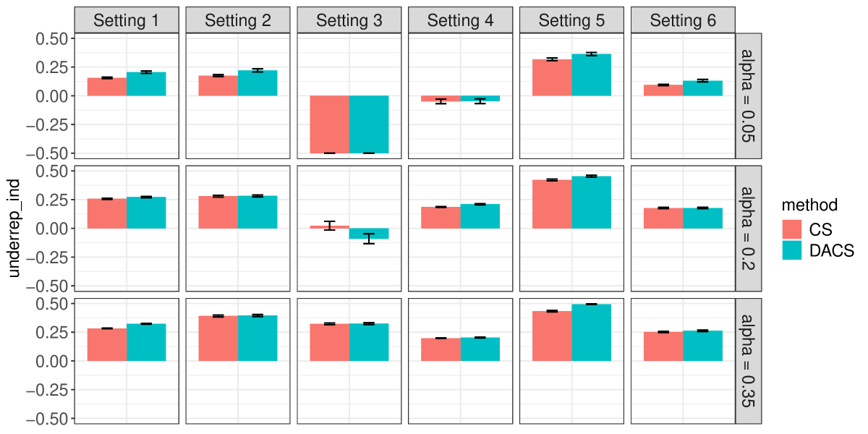Screen dimensions: 868x434
Task: Click the "DACS" legend text label
Action: (833, 250)
